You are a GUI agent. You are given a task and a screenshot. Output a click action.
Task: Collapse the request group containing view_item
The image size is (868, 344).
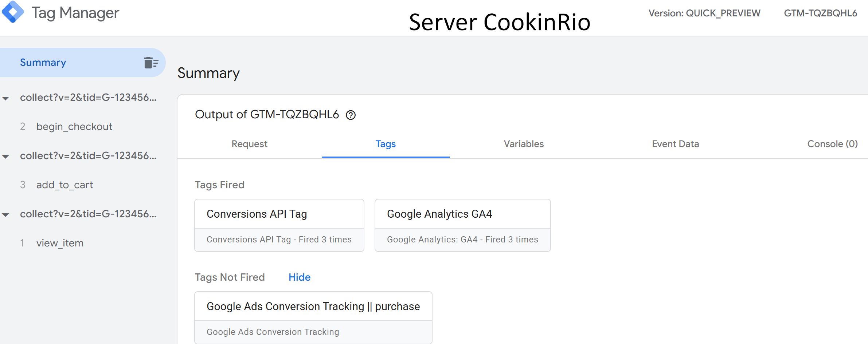(6, 215)
